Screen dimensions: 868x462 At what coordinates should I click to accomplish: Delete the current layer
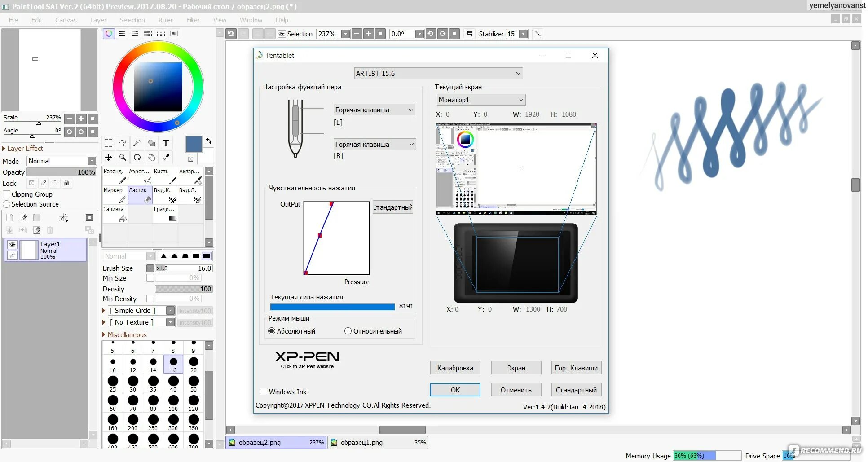pos(50,230)
